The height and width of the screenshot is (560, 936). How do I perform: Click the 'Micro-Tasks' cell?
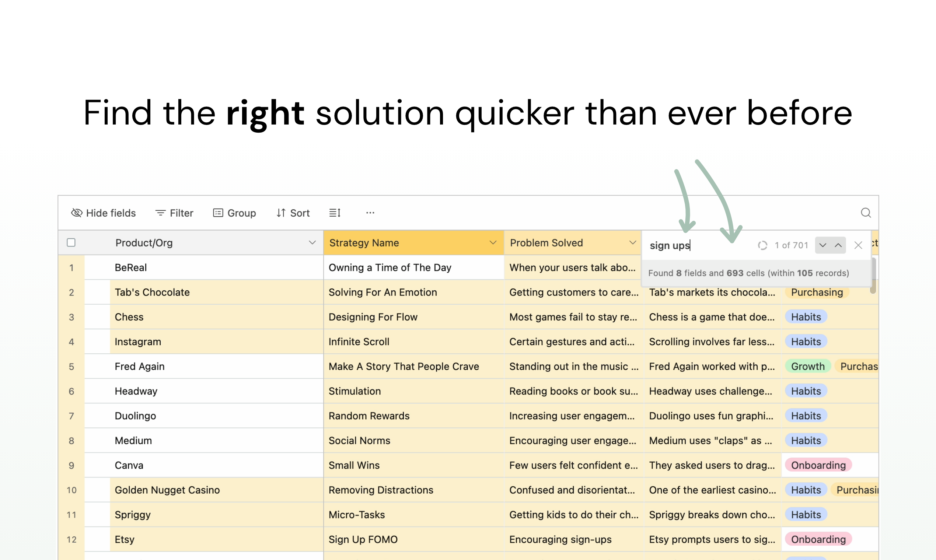[x=414, y=515]
